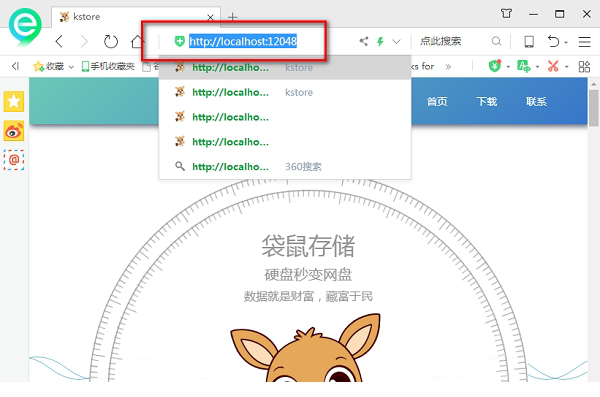Open the hamburger main menu
Screen dimensions: 600x397
pyautogui.click(x=584, y=41)
